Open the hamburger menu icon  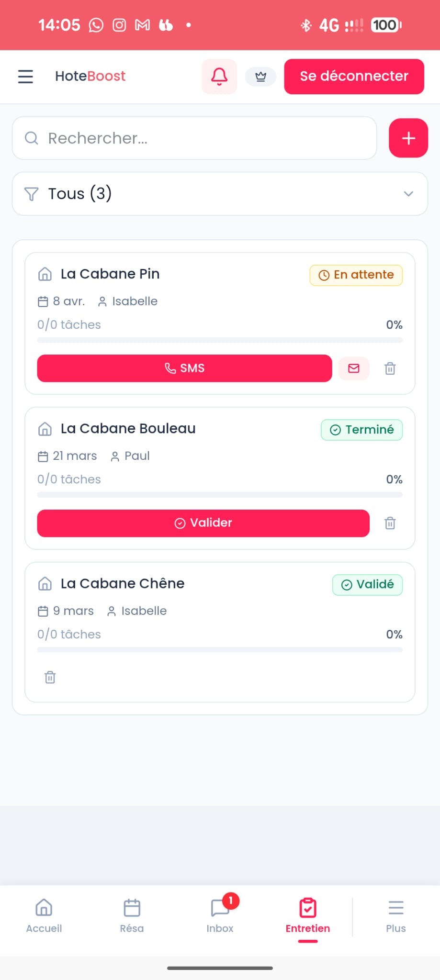click(25, 77)
